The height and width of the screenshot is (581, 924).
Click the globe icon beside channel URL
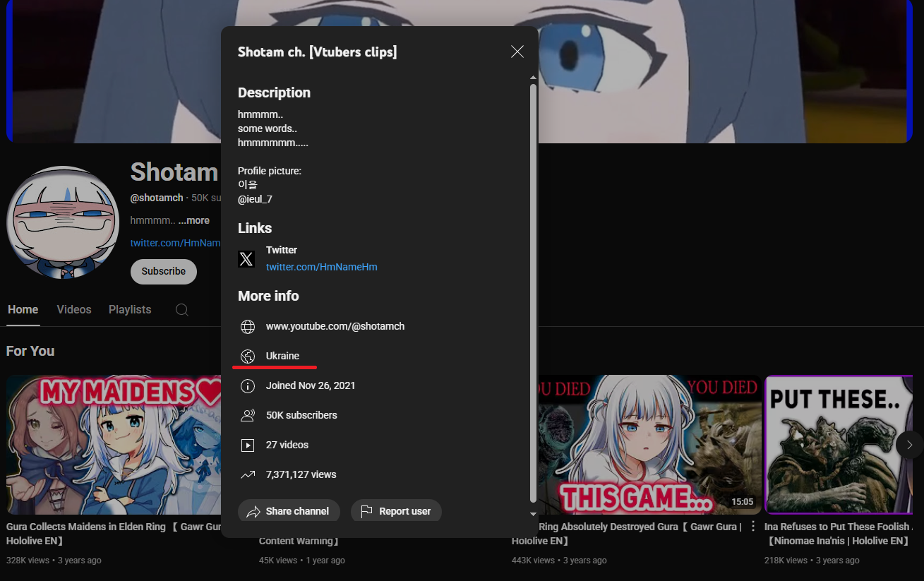tap(248, 326)
